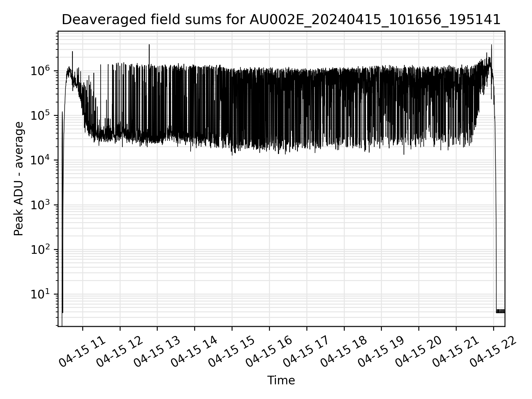Image resolution: width=532 pixels, height=399 pixels.
Task: Click the x tick label '04-15 21'
Action: pyautogui.click(x=456, y=352)
